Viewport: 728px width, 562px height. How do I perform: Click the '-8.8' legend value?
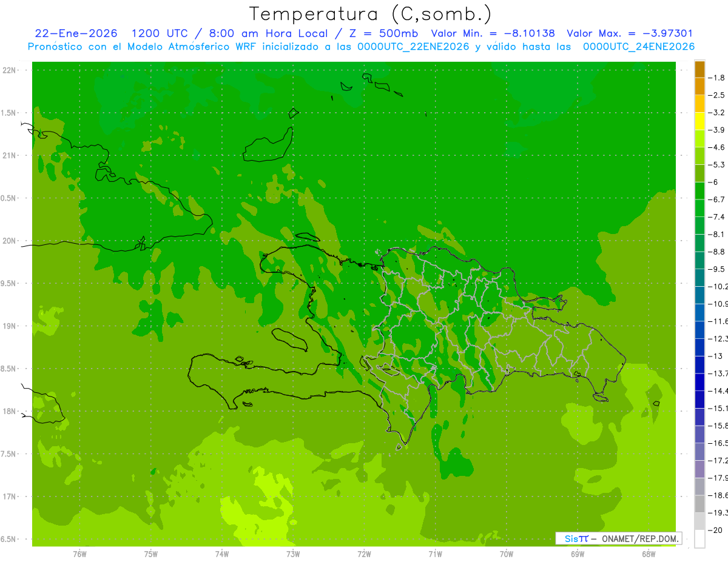[717, 252]
